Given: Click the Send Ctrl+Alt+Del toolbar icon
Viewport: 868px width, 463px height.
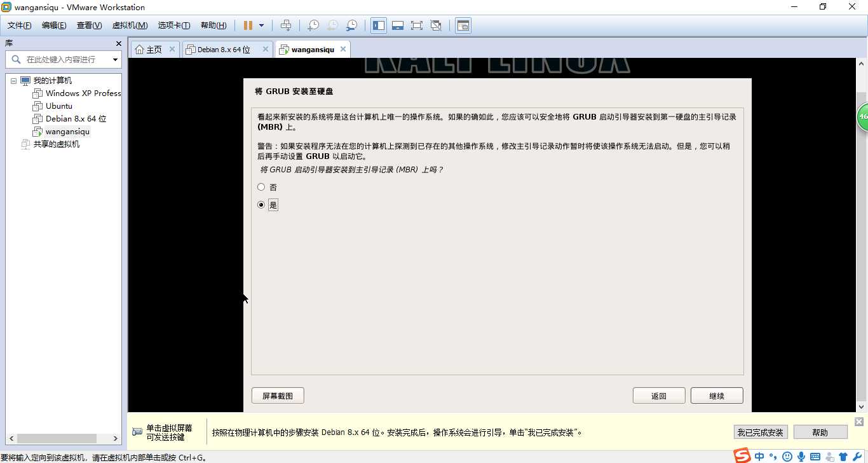Looking at the screenshot, I should tap(286, 25).
